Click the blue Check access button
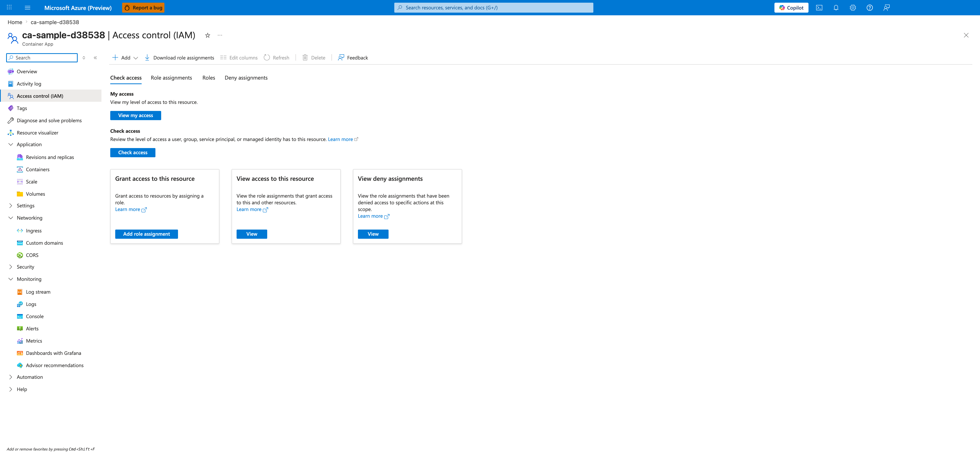This screenshot has width=980, height=453. coord(133,152)
